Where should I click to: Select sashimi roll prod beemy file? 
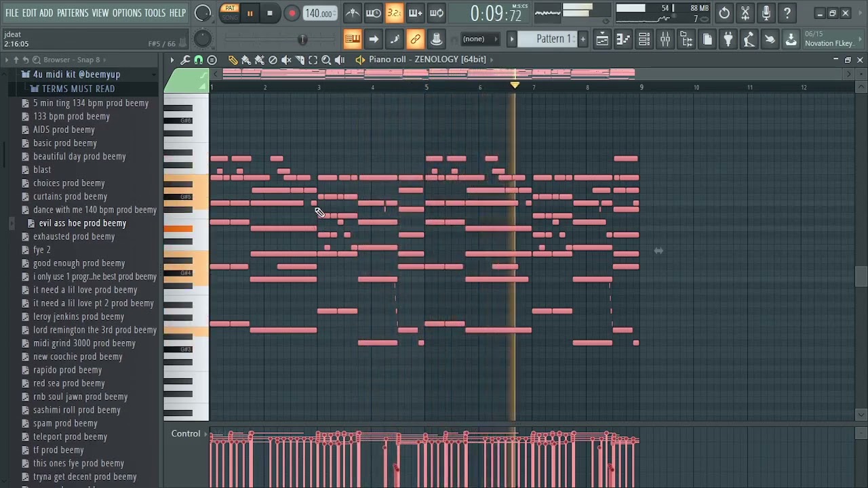[77, 410]
